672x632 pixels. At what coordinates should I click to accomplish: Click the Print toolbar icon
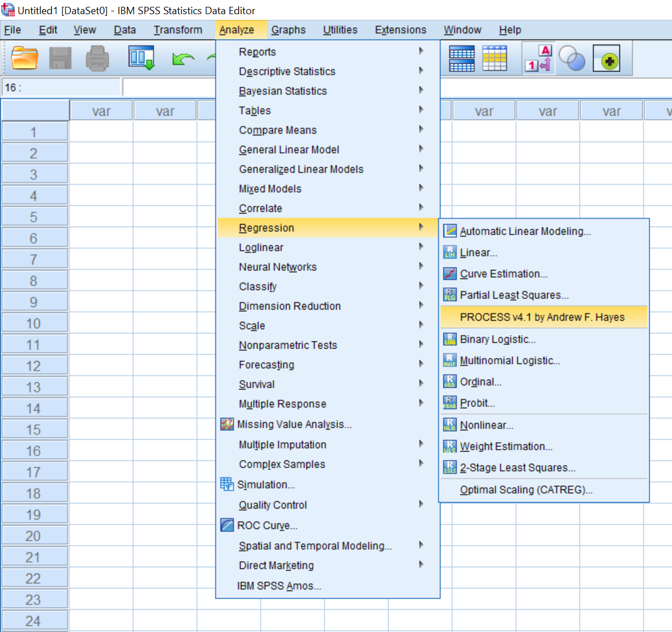pyautogui.click(x=97, y=58)
